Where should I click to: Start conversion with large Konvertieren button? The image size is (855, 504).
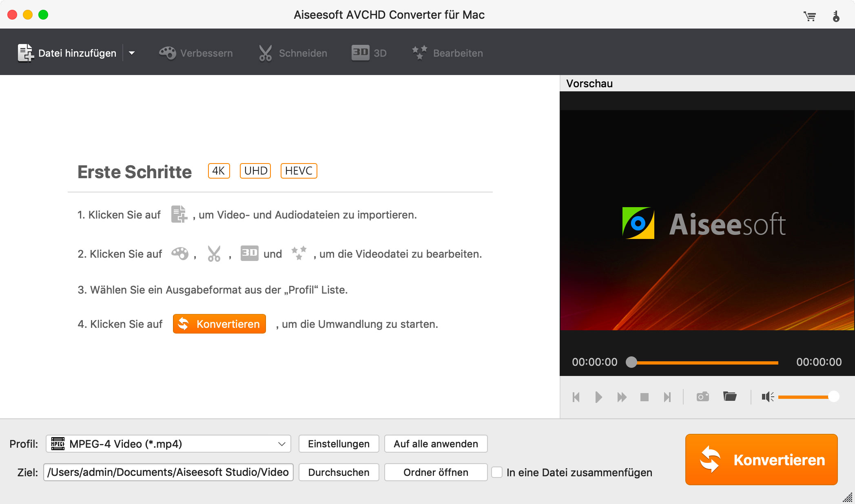pyautogui.click(x=761, y=460)
